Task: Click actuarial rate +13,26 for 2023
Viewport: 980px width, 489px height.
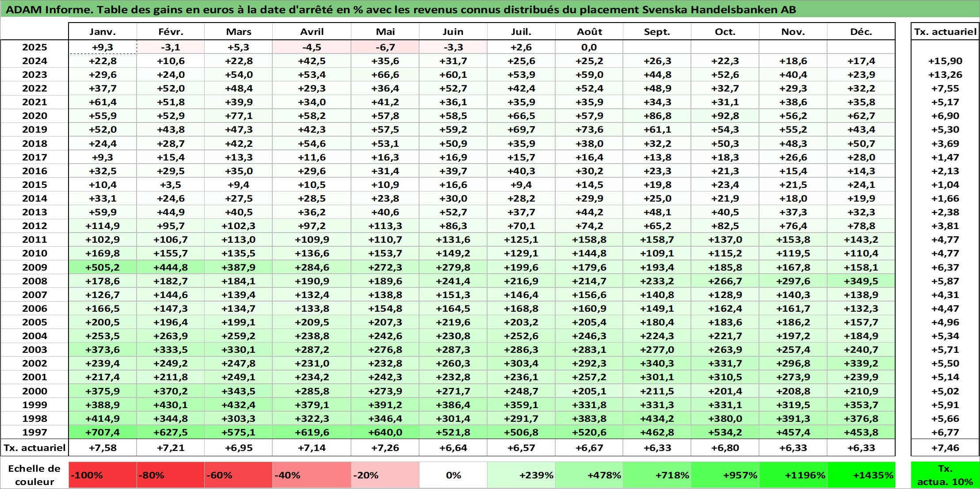Action: tap(945, 75)
